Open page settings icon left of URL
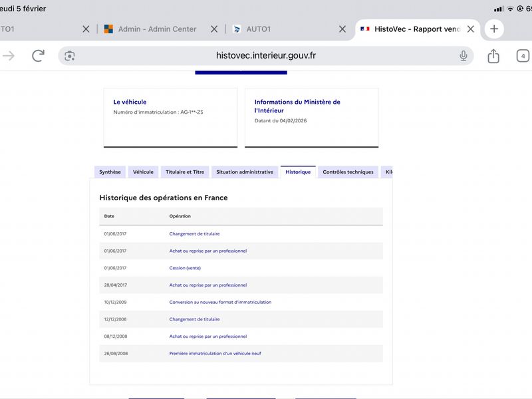Screen dimensions: 532x399 (70, 56)
